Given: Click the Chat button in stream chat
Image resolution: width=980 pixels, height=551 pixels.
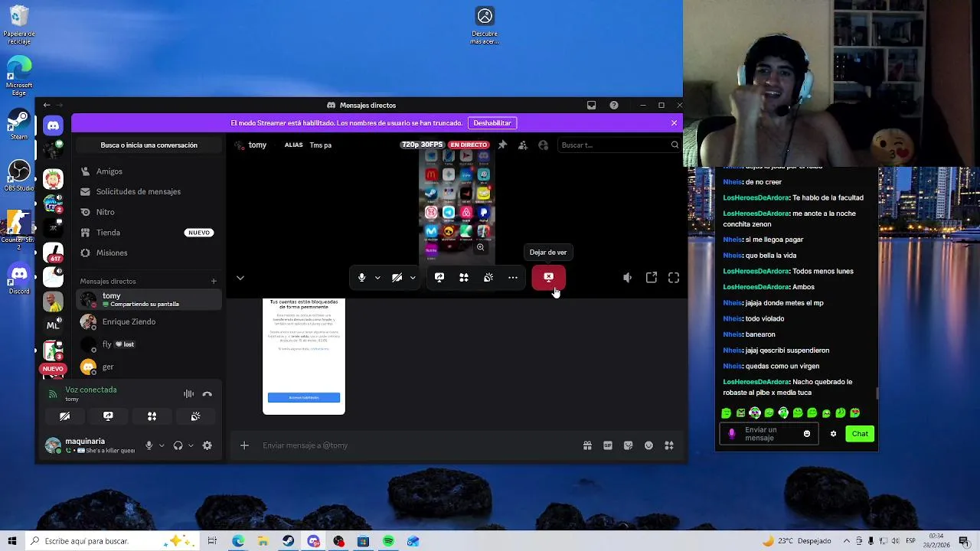Looking at the screenshot, I should pos(860,434).
